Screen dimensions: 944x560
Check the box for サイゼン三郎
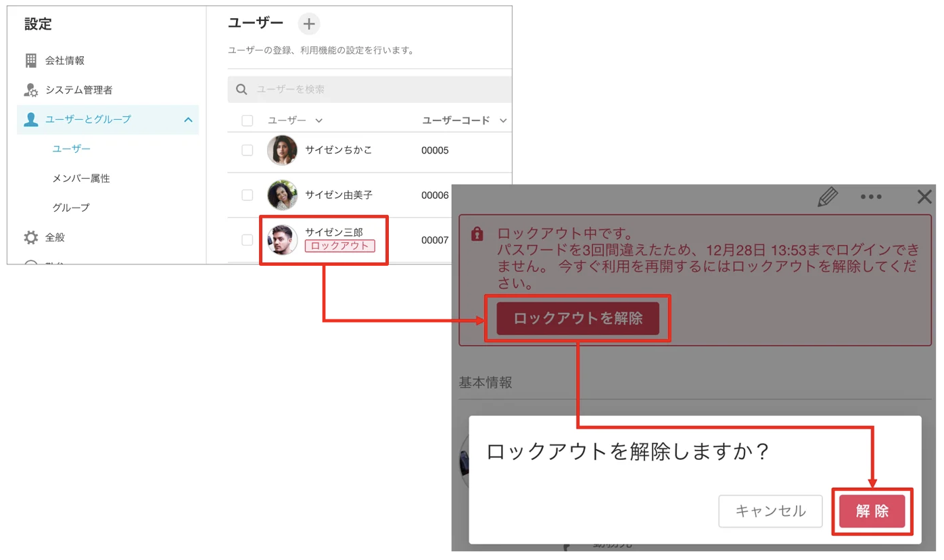247,239
